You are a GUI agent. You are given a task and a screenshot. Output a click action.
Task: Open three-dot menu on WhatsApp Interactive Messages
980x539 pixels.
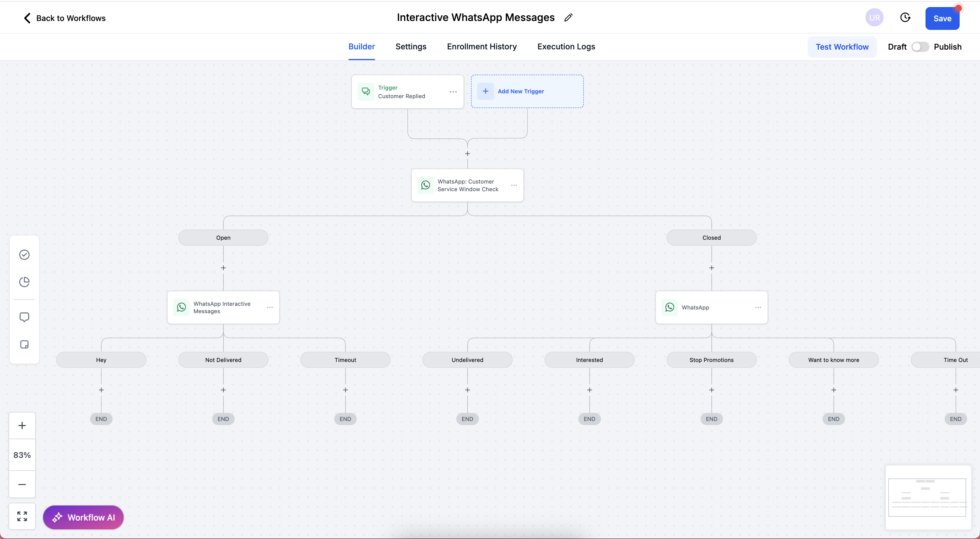[x=270, y=308]
